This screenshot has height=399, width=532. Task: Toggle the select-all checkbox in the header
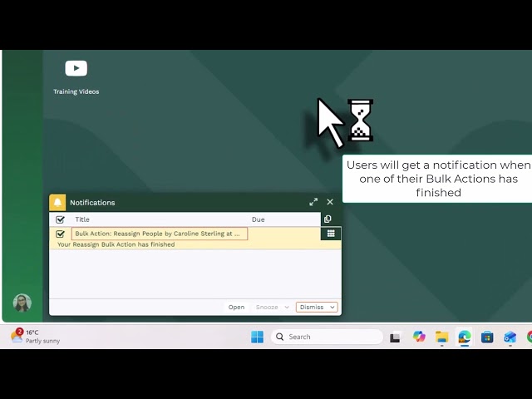(x=60, y=219)
